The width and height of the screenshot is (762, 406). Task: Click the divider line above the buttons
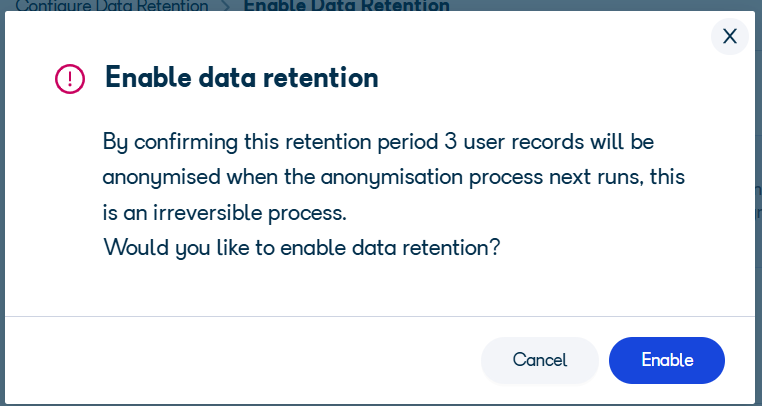[x=380, y=317]
